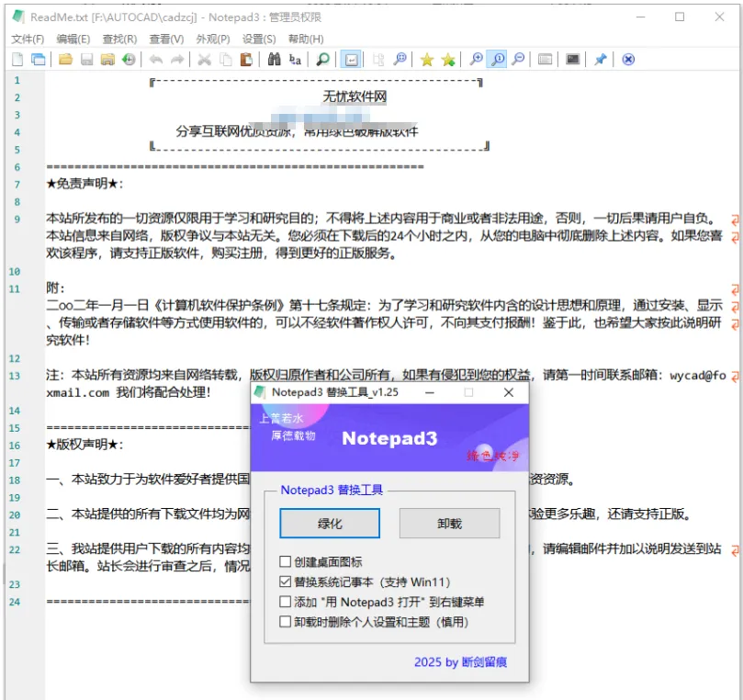The width and height of the screenshot is (743, 700).
Task: Minimize the Notepad3 替换工具 dialog
Action: coord(429,392)
